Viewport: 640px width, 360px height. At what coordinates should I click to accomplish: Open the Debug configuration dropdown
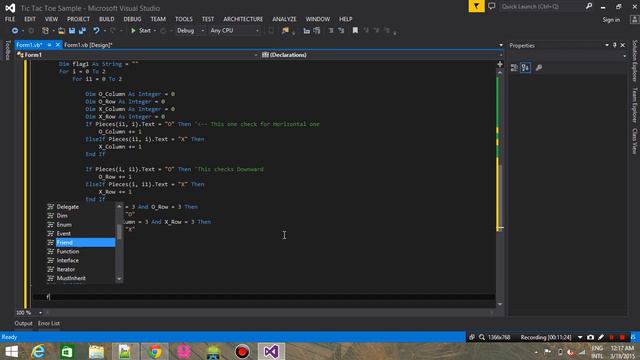click(190, 31)
